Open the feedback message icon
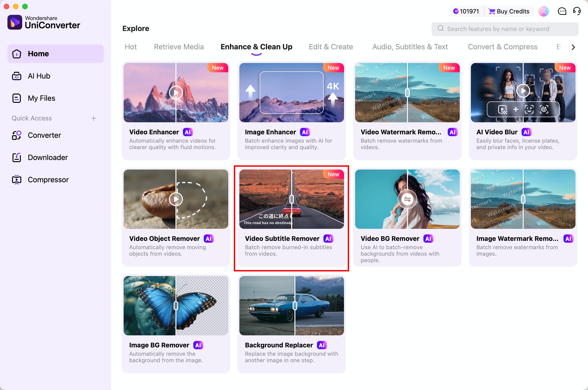Screen dimensions: 588x390 point(562,11)
